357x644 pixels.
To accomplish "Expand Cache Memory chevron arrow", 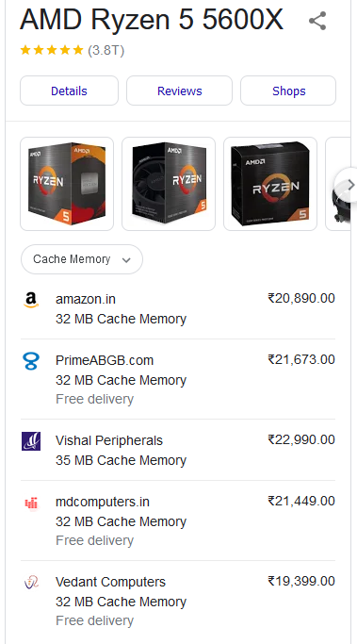I will coord(126,260).
